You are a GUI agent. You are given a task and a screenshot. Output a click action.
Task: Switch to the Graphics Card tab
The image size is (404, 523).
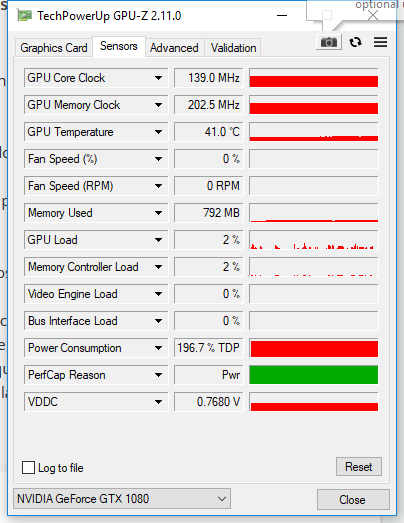54,48
